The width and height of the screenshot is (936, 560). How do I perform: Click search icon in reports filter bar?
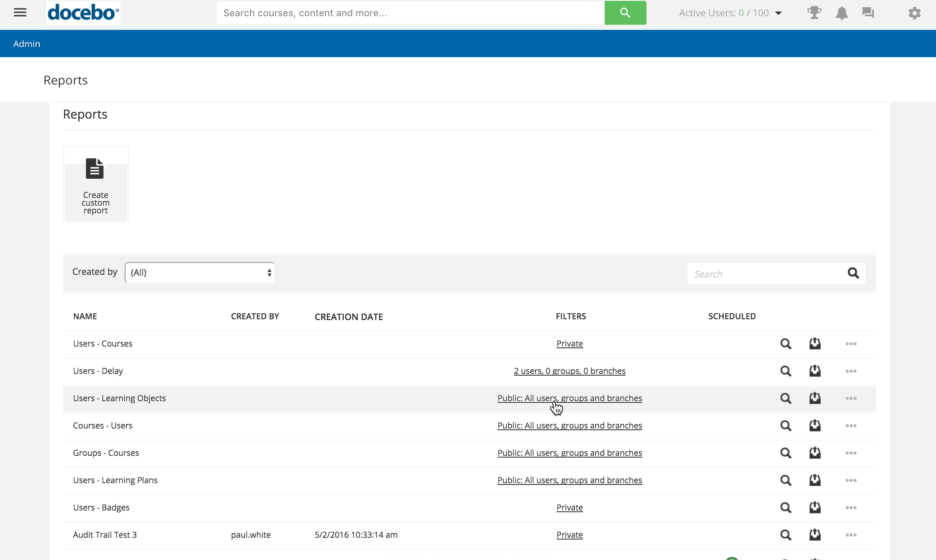[853, 273]
